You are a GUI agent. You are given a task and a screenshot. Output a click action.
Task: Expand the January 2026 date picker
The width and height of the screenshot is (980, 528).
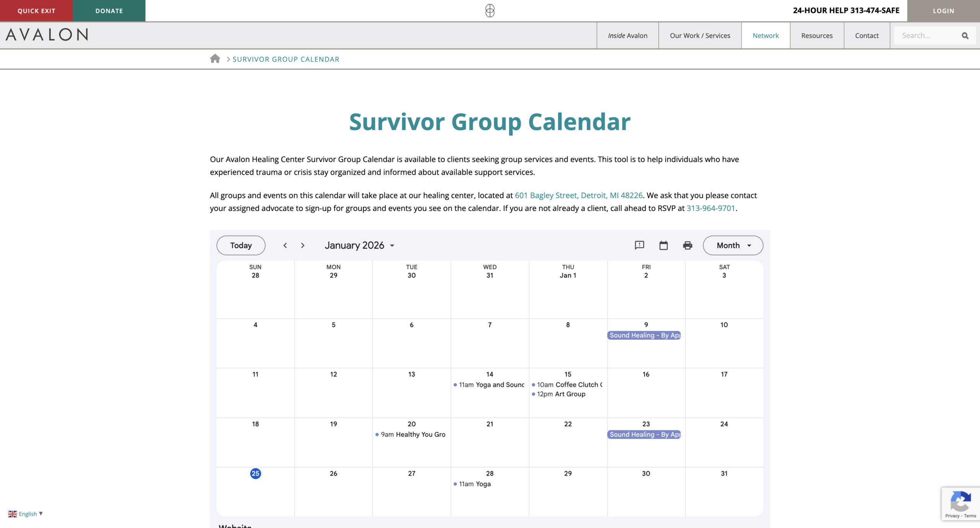[359, 245]
